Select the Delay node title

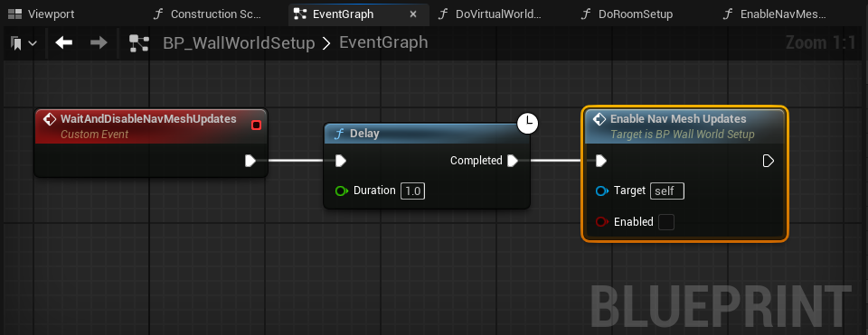click(x=364, y=134)
